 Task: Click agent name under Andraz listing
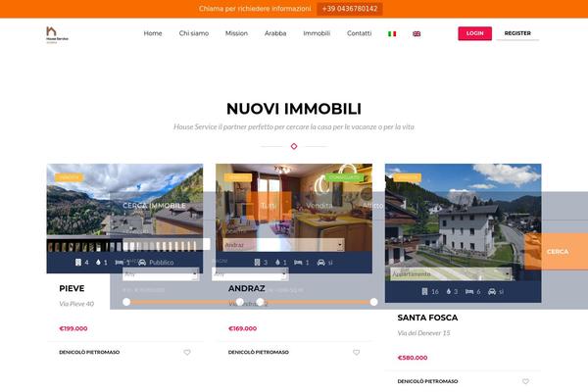coord(259,352)
